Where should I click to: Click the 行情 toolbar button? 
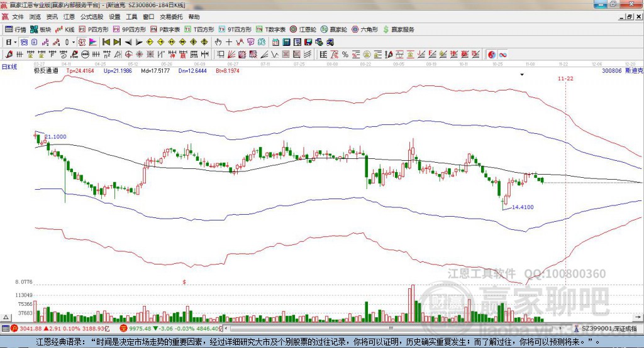coord(16,30)
